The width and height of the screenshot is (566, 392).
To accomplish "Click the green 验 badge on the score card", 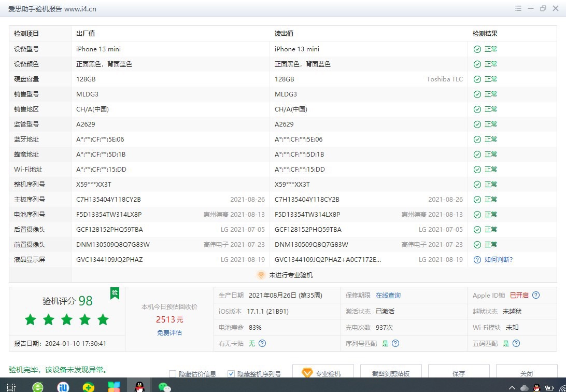I will 115,293.
